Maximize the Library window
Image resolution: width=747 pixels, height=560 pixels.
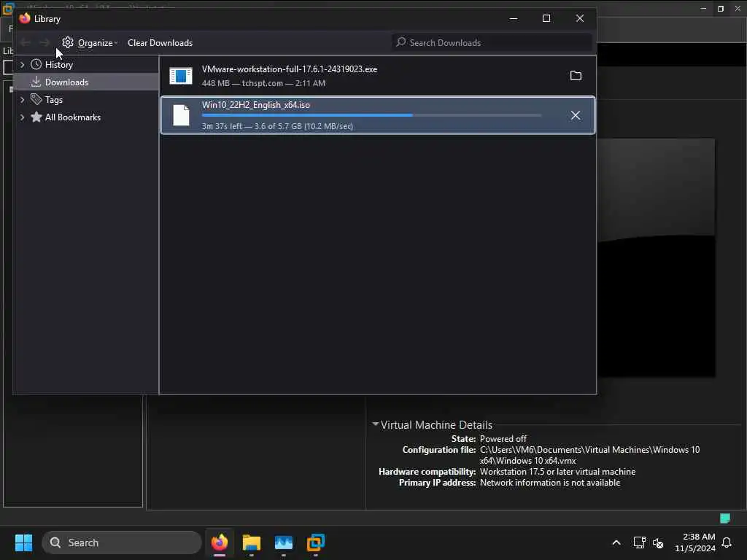pos(546,18)
